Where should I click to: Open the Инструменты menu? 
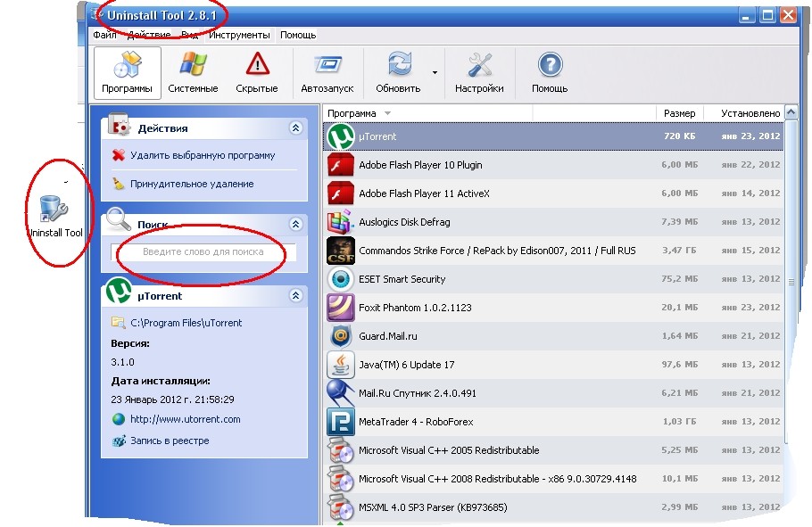coord(239,35)
